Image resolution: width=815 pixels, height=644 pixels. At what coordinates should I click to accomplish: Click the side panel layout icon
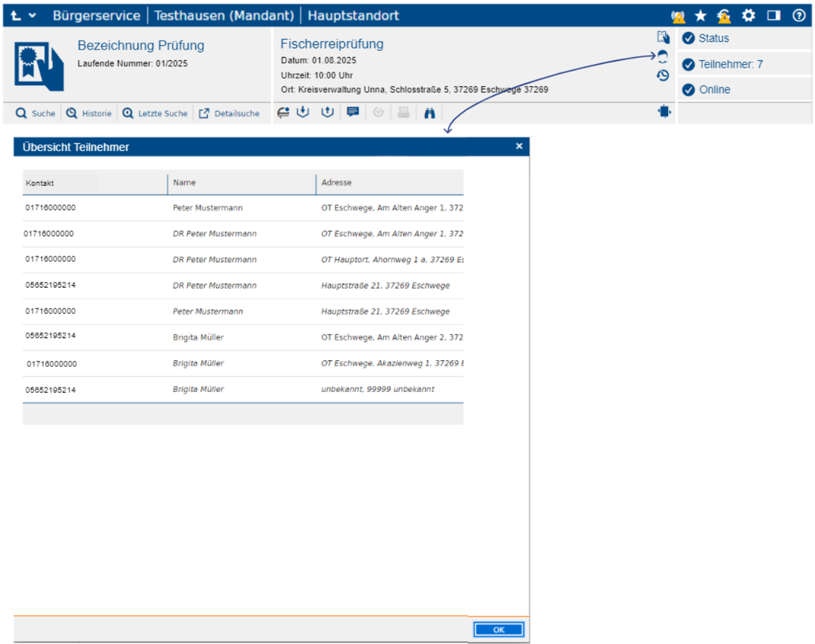(x=774, y=16)
